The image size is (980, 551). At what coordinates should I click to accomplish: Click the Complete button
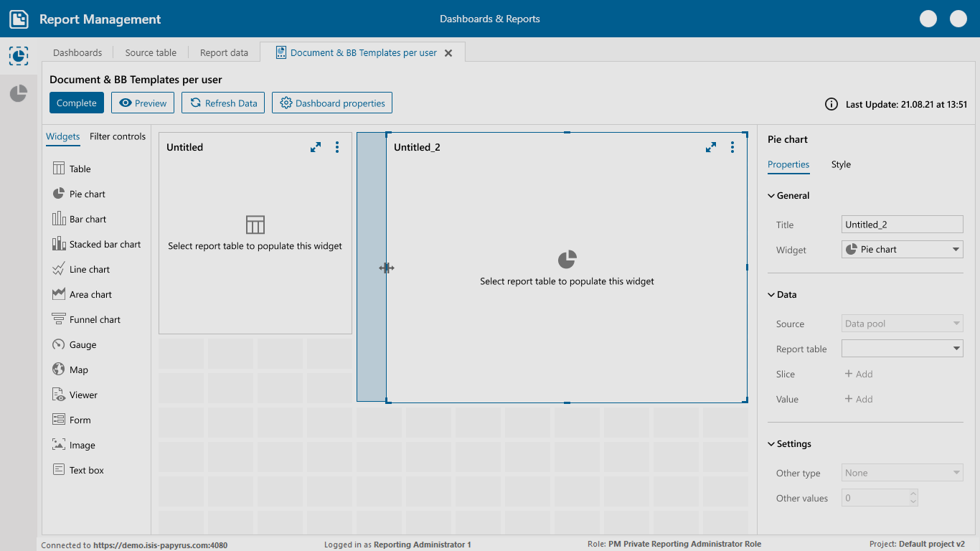tap(77, 103)
